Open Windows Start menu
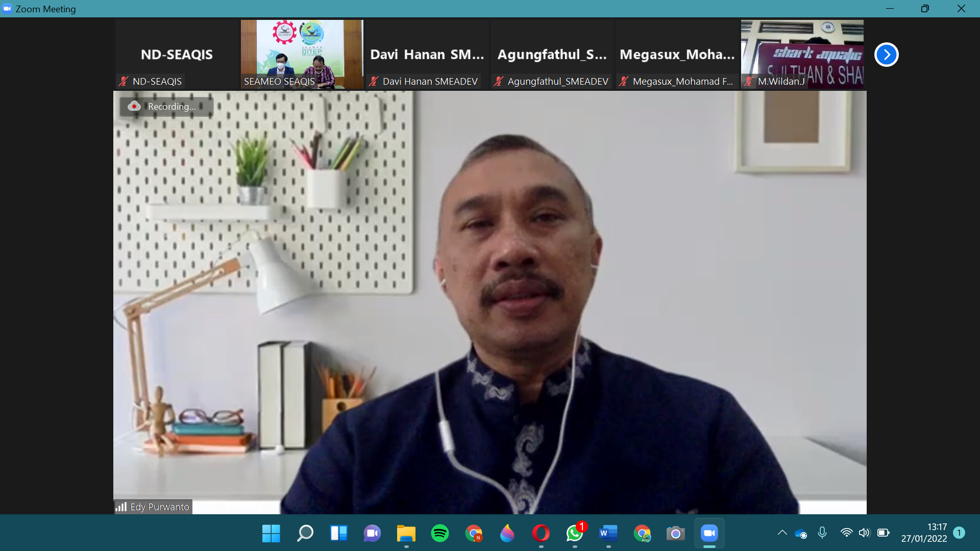 (x=271, y=534)
